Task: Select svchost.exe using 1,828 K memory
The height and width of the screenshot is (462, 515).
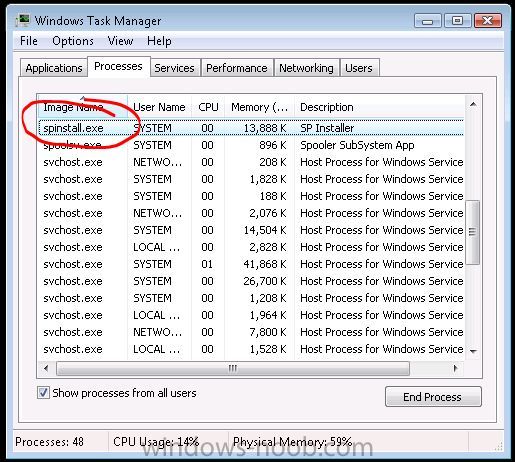Action: tap(251, 179)
